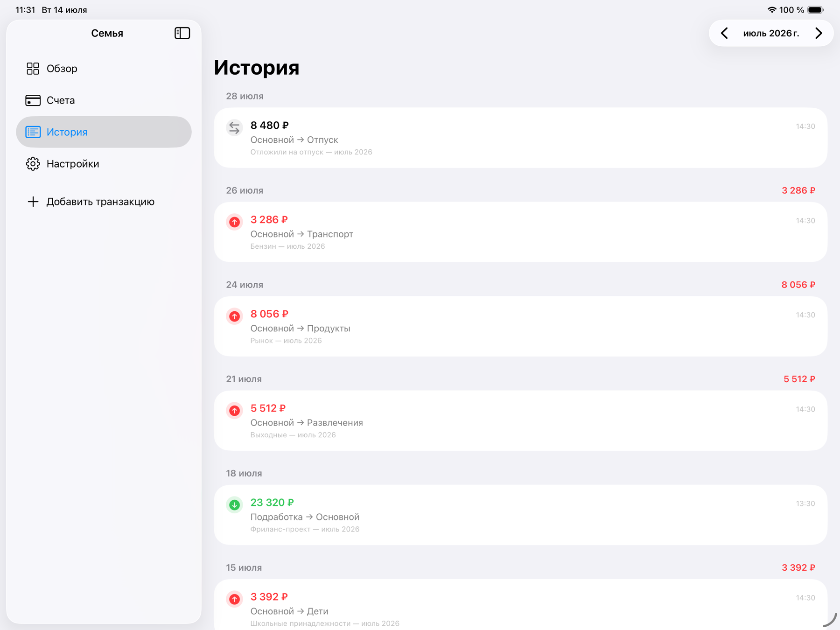840x630 pixels.
Task: Click the 15 июля date header
Action: (x=244, y=567)
